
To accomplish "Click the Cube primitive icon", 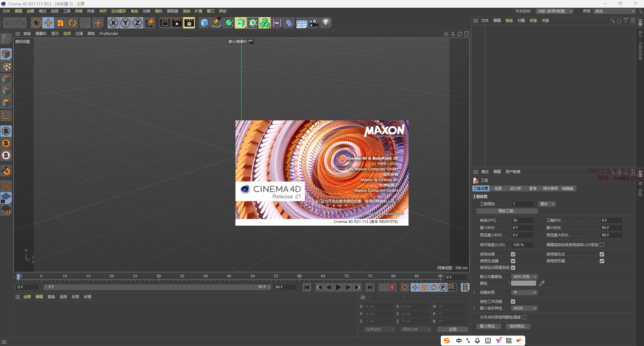I will [x=204, y=23].
